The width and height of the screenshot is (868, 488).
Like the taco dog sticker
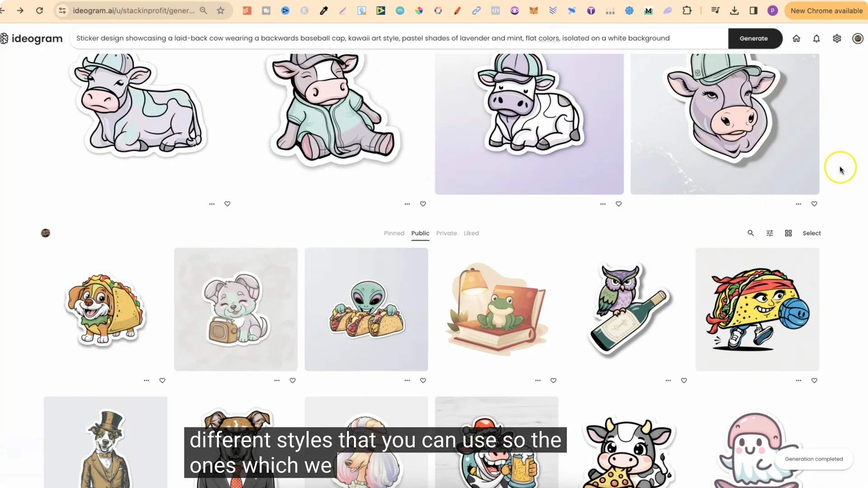162,380
